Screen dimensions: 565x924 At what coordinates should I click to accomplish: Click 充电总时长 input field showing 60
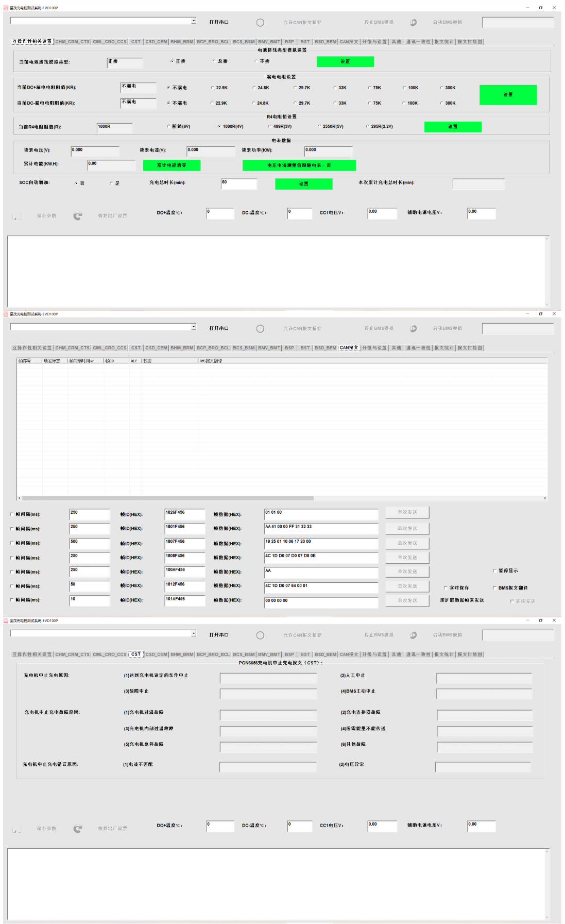pyautogui.click(x=239, y=184)
